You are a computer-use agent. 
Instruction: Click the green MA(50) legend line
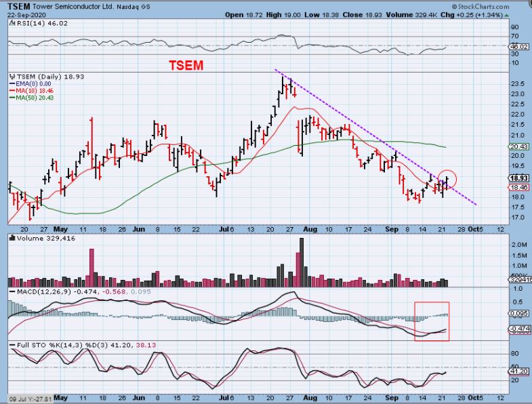[x=12, y=98]
